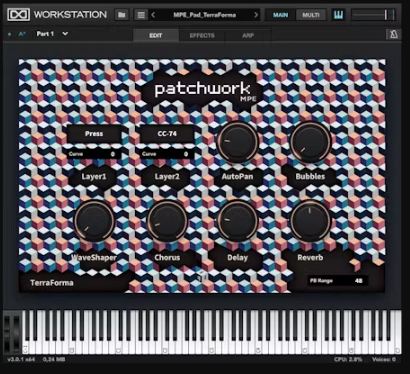This screenshot has width=410, height=374.
Task: Toggle the keyboard display icon
Action: (338, 15)
